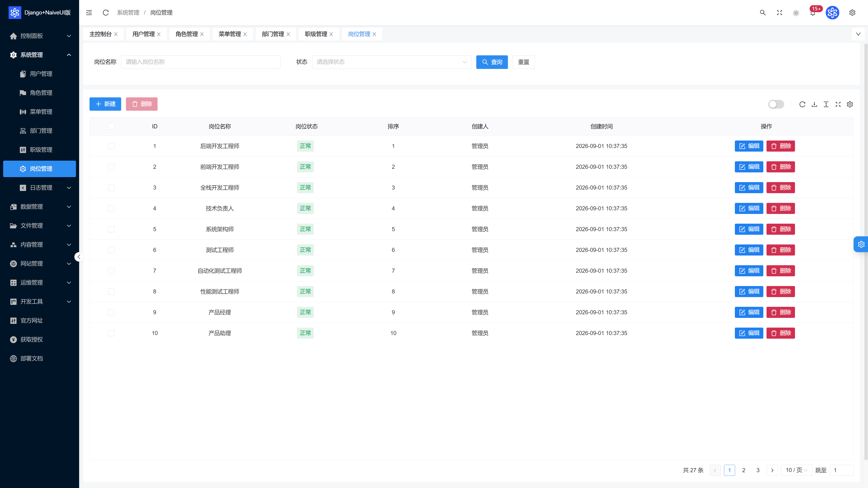Expand 内容管理 sidebar group
The height and width of the screenshot is (488, 868).
[x=39, y=244]
